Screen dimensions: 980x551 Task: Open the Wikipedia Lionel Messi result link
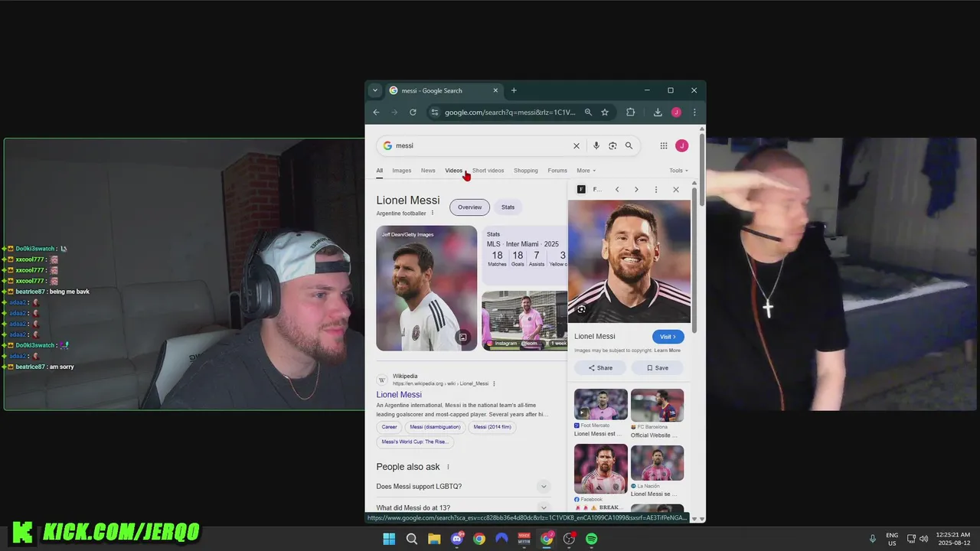pyautogui.click(x=399, y=395)
